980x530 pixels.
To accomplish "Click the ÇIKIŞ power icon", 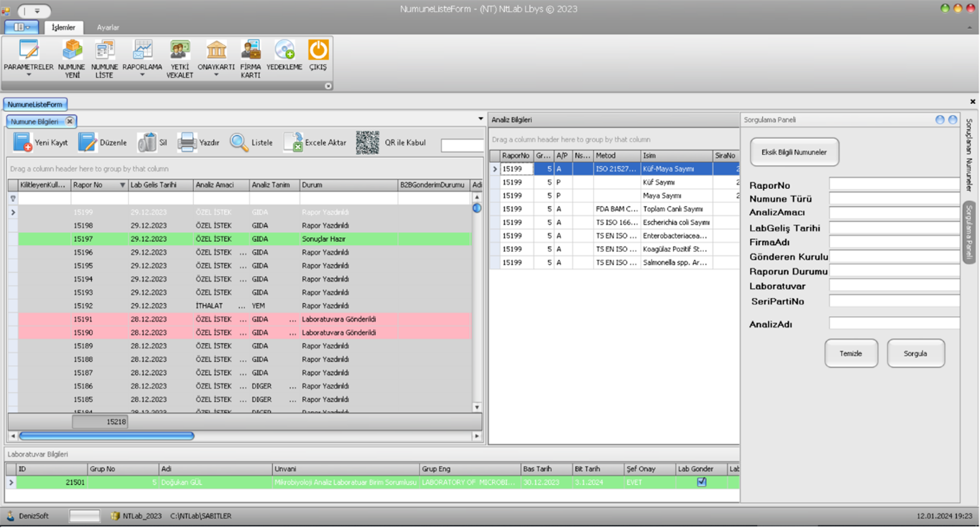I will [x=318, y=50].
